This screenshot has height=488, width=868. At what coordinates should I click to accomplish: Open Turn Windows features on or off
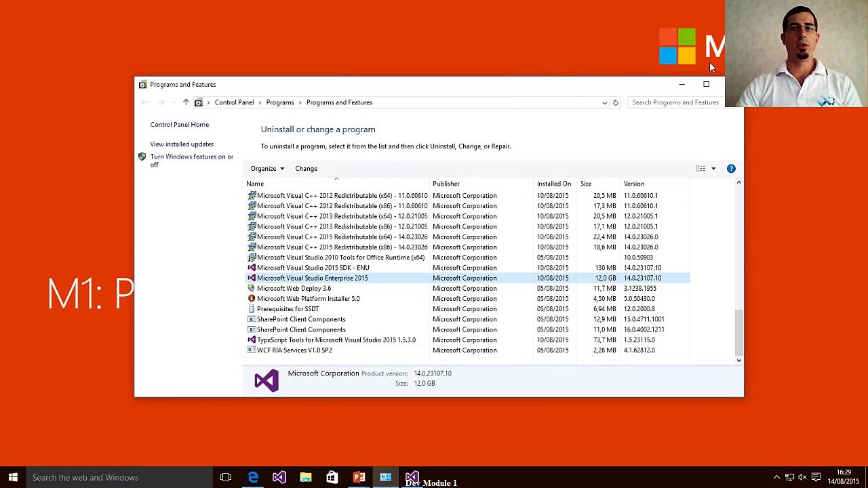coord(191,161)
